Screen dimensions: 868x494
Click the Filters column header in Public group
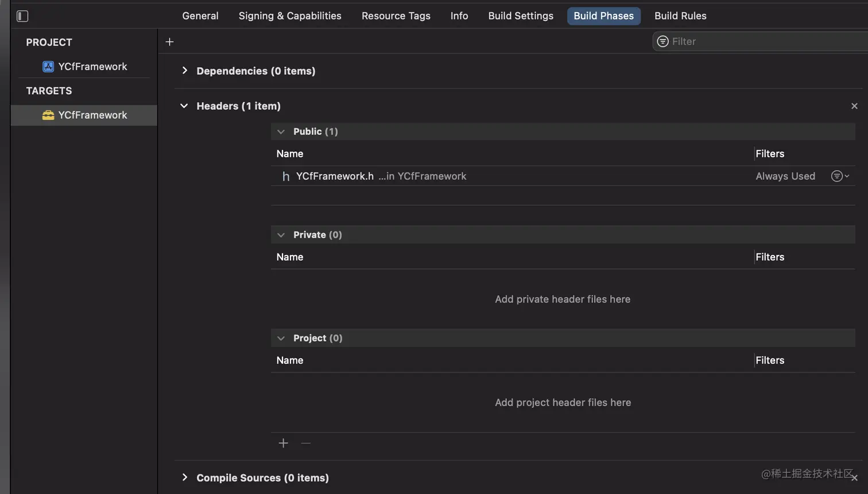click(770, 154)
